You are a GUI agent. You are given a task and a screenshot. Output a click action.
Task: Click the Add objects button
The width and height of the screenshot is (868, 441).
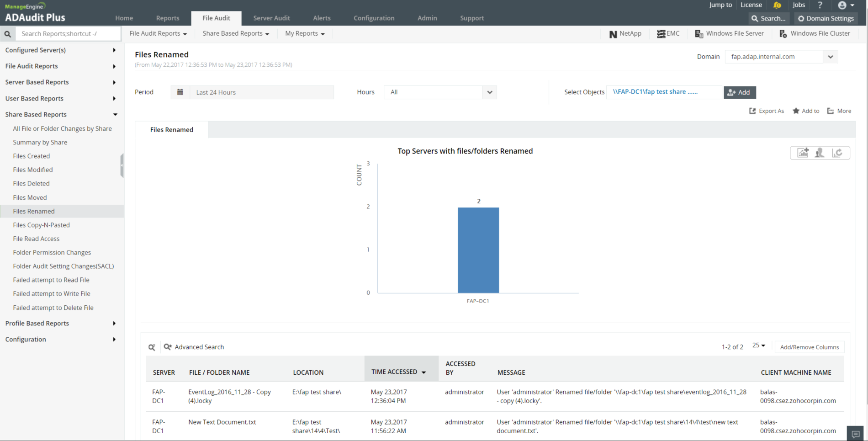739,92
